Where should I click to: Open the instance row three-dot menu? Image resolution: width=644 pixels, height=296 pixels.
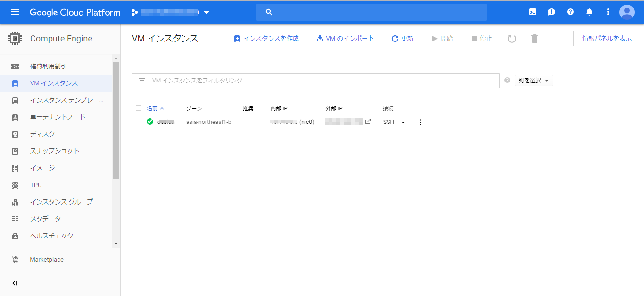pos(421,122)
